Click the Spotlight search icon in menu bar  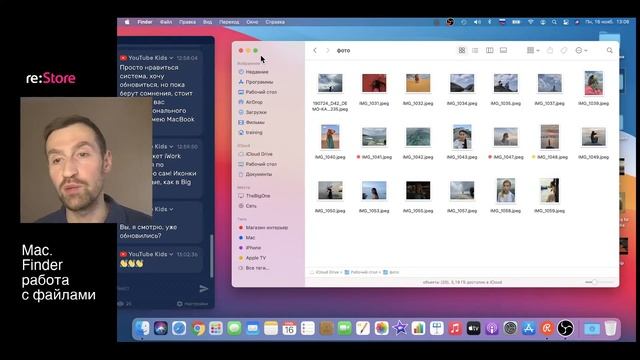point(554,22)
